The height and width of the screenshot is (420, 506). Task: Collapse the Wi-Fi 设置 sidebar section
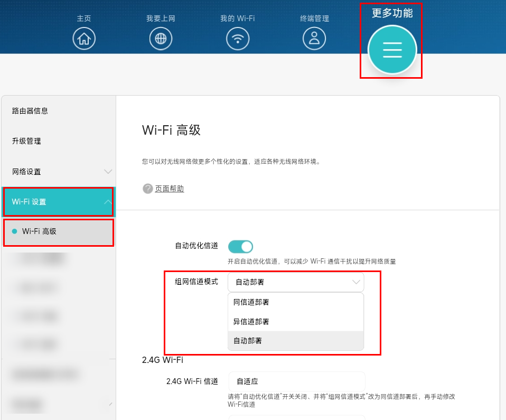click(x=108, y=202)
